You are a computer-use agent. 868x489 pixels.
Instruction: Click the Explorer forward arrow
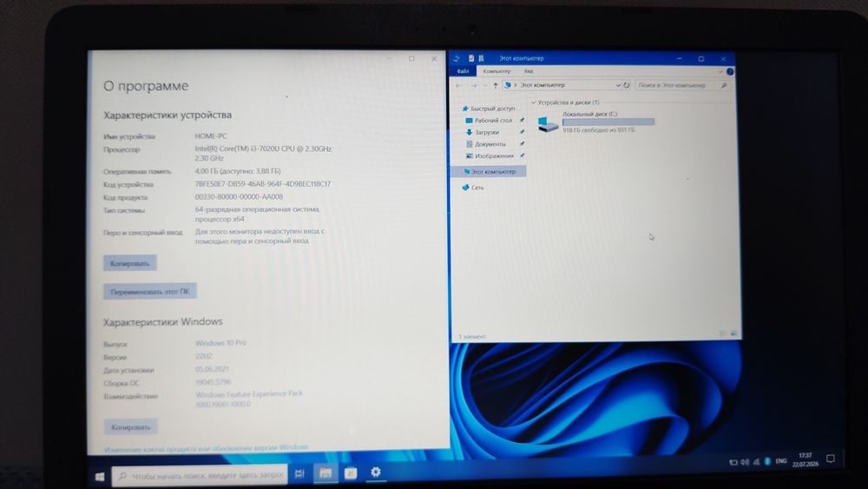coord(473,86)
